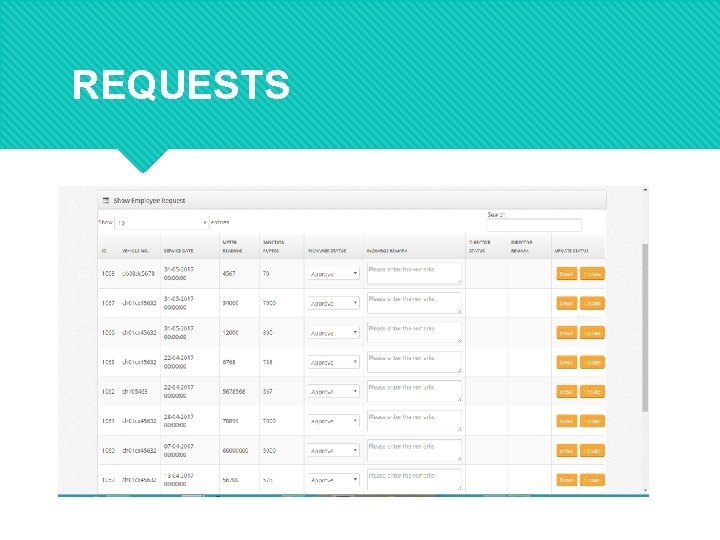Click Update button in the 12000 meter reading row

pyautogui.click(x=592, y=332)
